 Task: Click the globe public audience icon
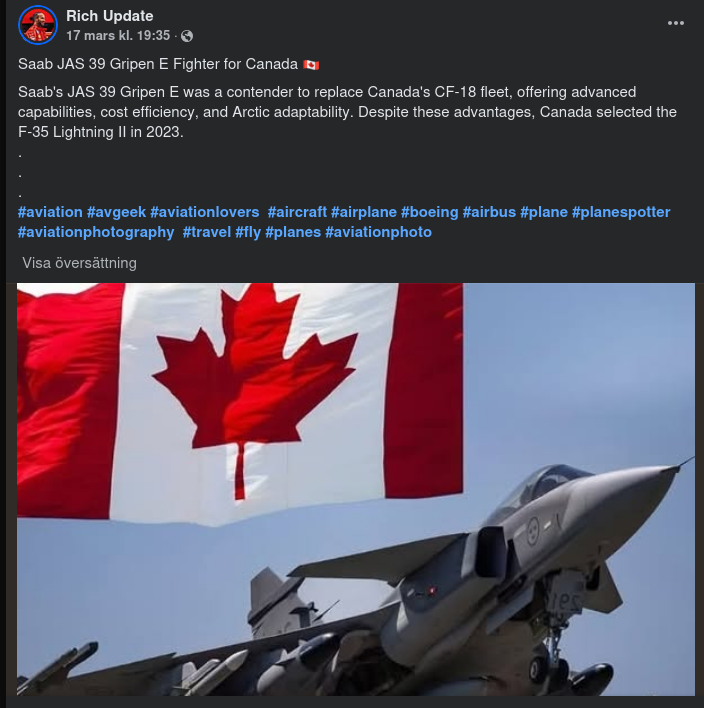[187, 36]
